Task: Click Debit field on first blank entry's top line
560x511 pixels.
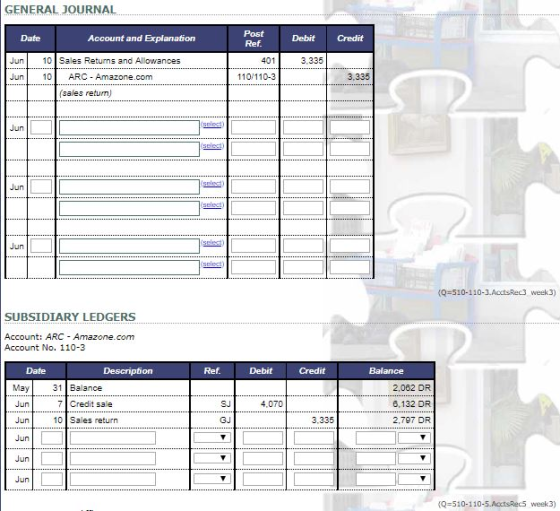Action: click(x=303, y=127)
